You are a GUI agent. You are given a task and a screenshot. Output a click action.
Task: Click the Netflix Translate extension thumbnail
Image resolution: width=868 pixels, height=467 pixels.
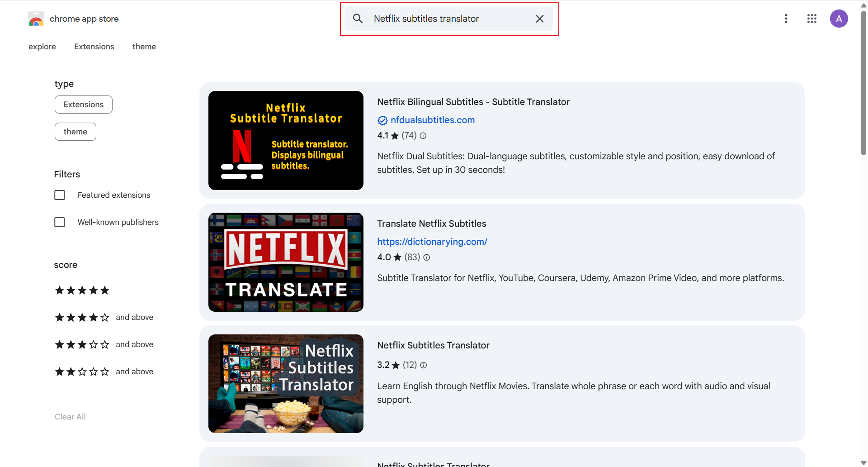pos(285,262)
